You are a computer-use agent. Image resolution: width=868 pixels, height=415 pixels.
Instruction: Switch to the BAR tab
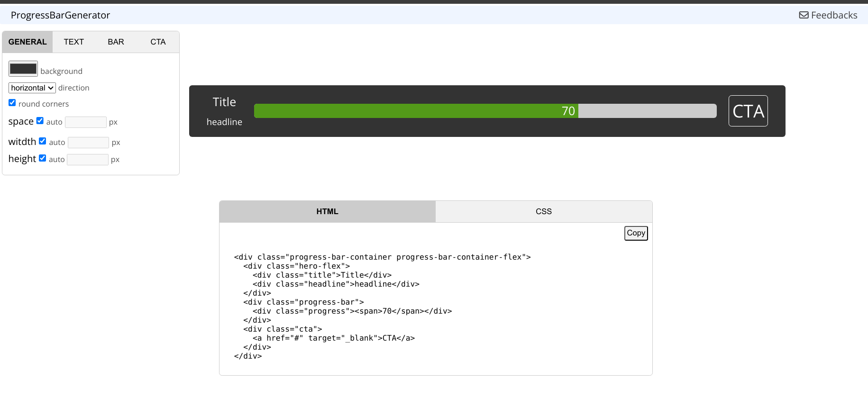tap(116, 42)
